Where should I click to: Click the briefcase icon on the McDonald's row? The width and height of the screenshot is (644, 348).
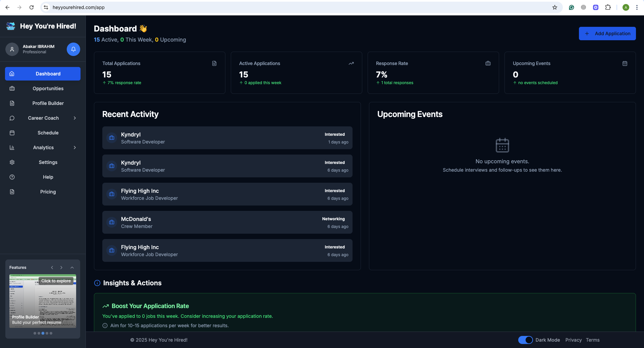point(112,222)
